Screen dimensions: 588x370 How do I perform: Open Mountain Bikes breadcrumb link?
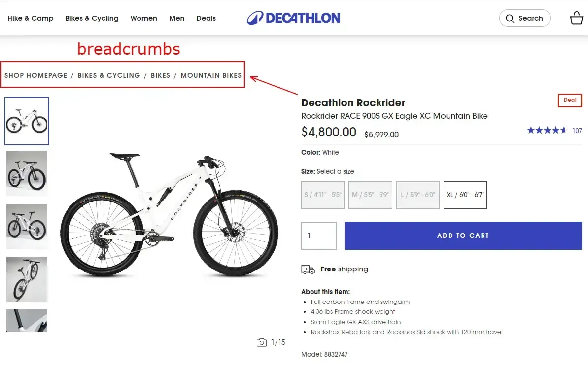(x=211, y=75)
